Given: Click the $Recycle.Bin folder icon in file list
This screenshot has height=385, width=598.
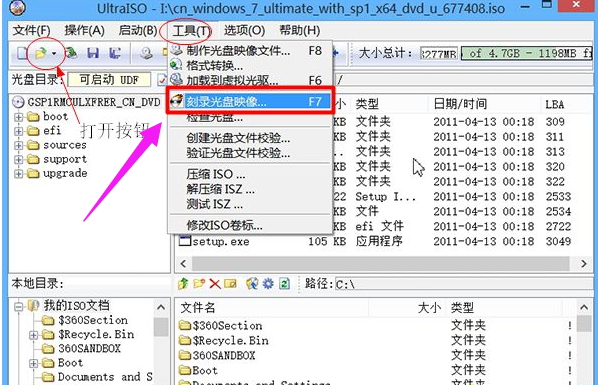Looking at the screenshot, I should coord(185,340).
